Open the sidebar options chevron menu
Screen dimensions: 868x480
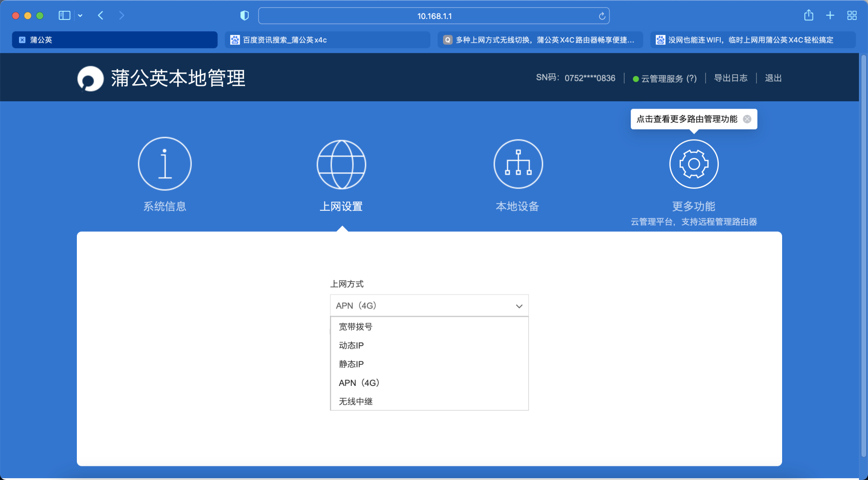tap(80, 15)
